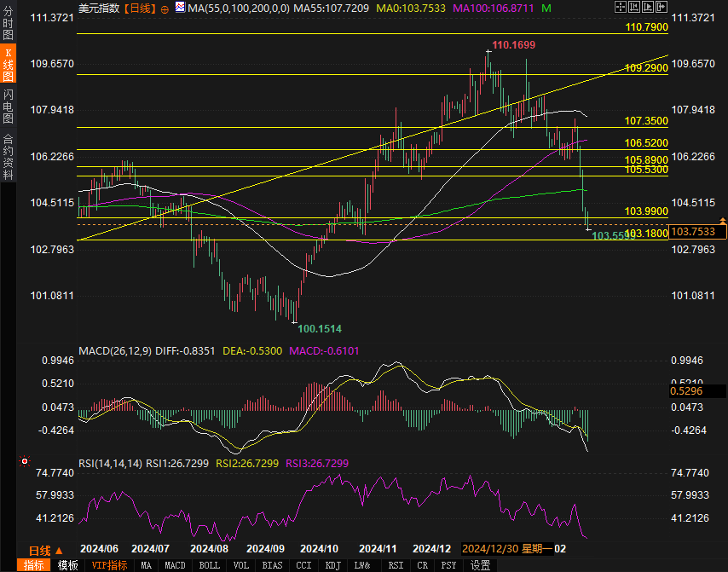Switch to the 模板 tab in the bottom bar
728x572 pixels.
[68, 565]
